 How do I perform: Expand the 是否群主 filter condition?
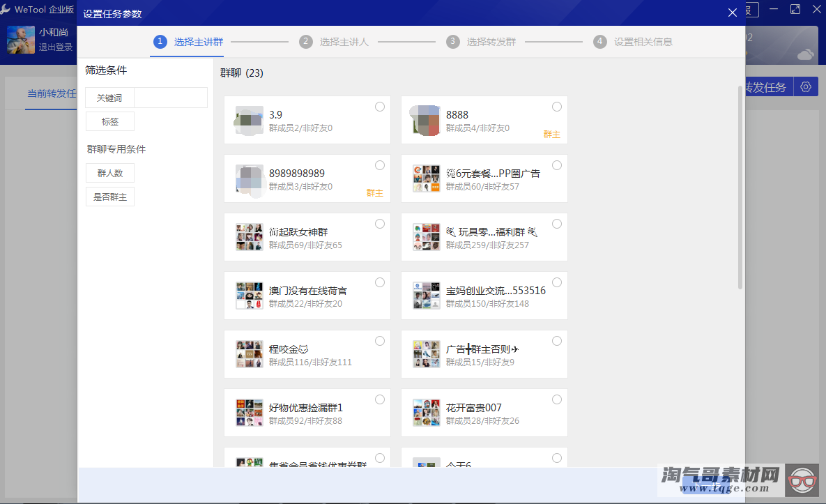tap(110, 197)
